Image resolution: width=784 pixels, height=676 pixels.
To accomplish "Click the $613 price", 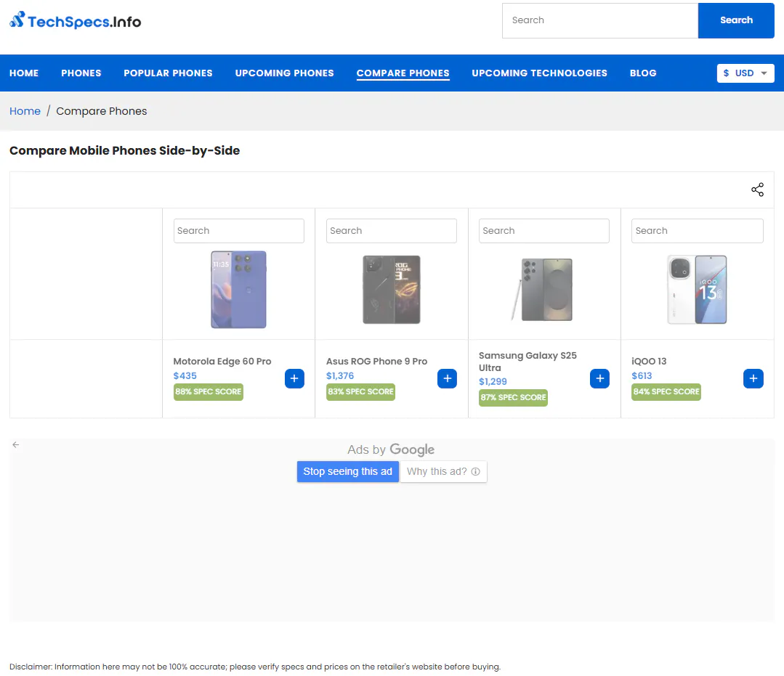I will point(642,375).
